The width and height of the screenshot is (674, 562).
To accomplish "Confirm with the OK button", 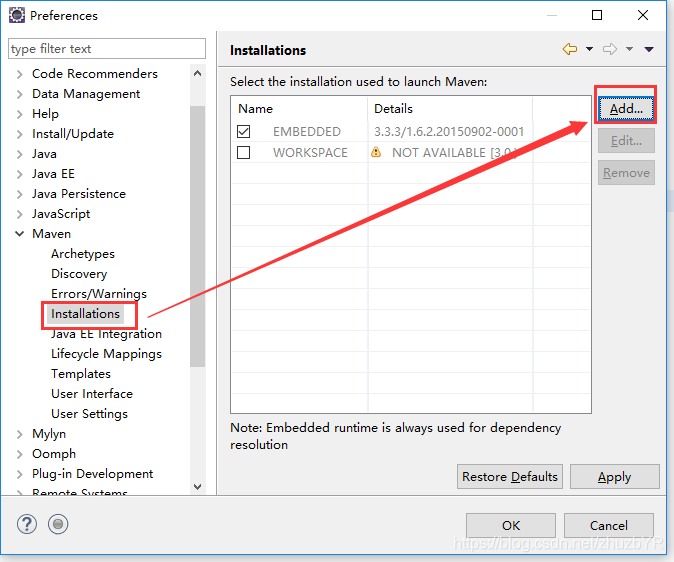I will (x=511, y=525).
